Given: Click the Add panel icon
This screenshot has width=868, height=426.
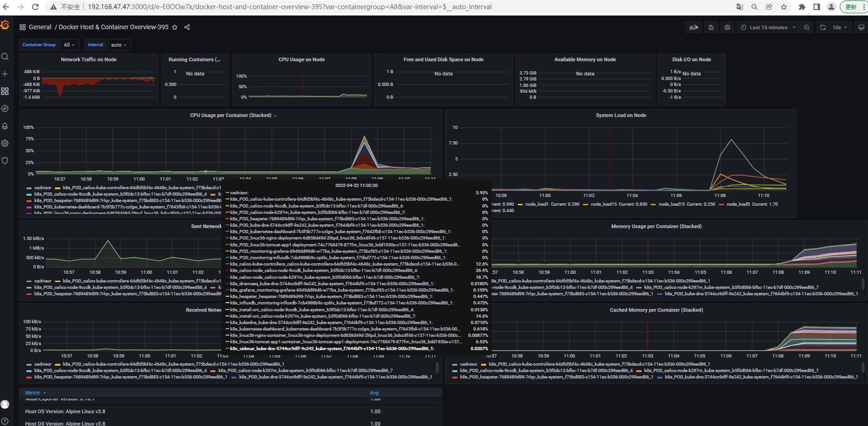Looking at the screenshot, I should click(694, 27).
